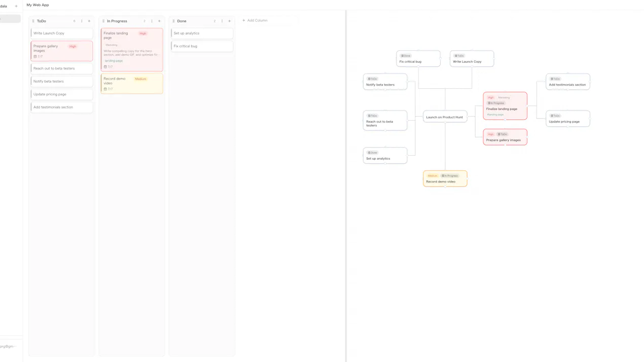Screen dimensions: 644x362
Task: Click the High priority tag on Finalize landing page card
Action: coord(143,33)
